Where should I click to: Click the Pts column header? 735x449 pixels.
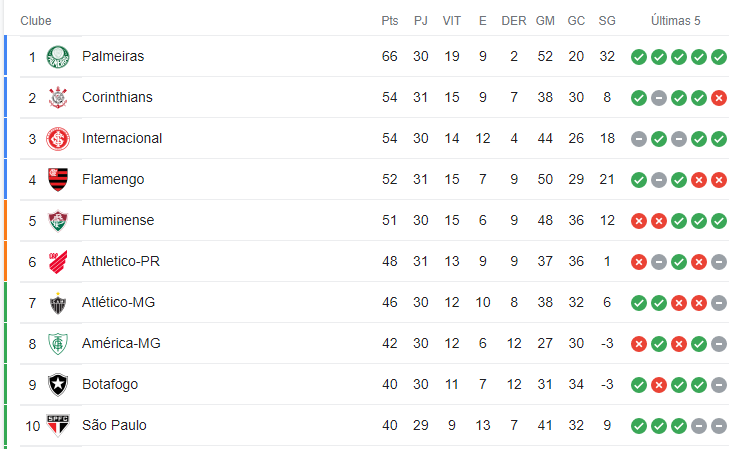390,21
